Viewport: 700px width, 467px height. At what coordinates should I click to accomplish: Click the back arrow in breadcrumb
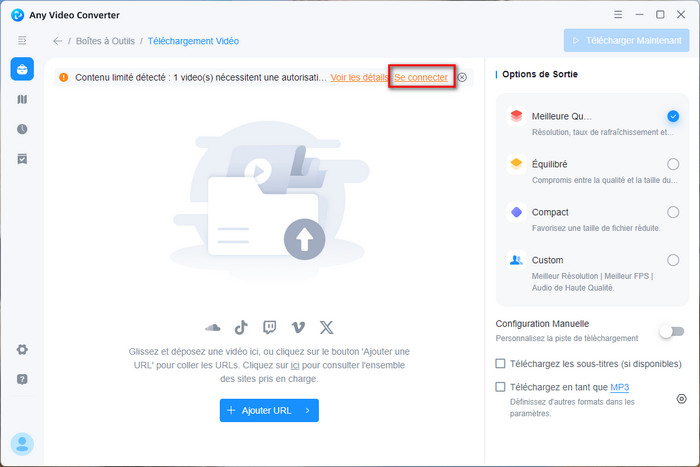click(57, 41)
